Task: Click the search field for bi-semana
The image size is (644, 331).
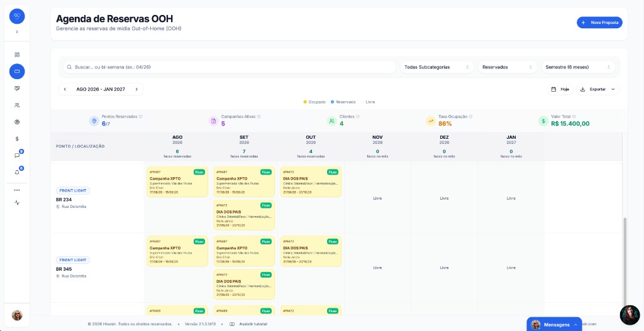Action: (229, 67)
